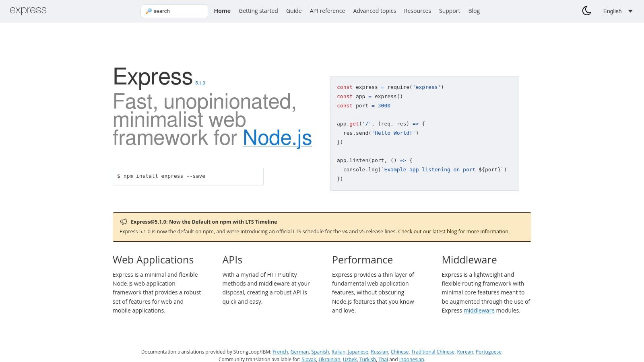Select French translation link
The image size is (644, 362).
point(280,352)
